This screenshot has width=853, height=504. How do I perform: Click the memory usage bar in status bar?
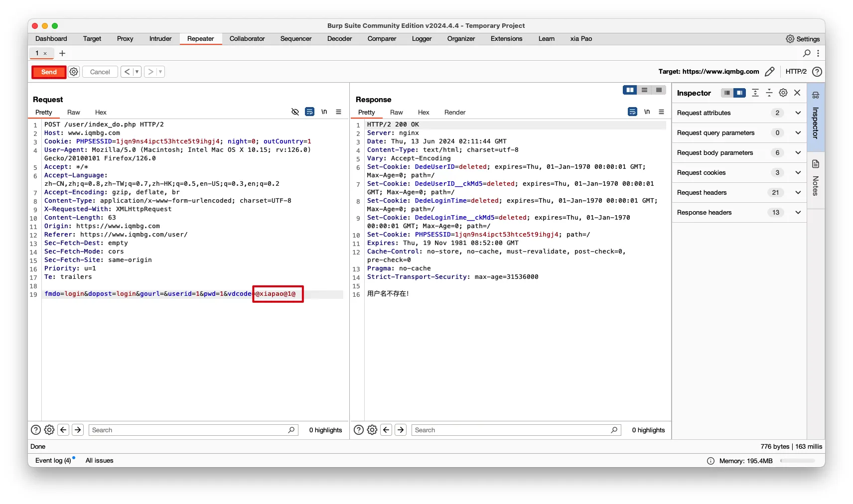[x=797, y=461]
